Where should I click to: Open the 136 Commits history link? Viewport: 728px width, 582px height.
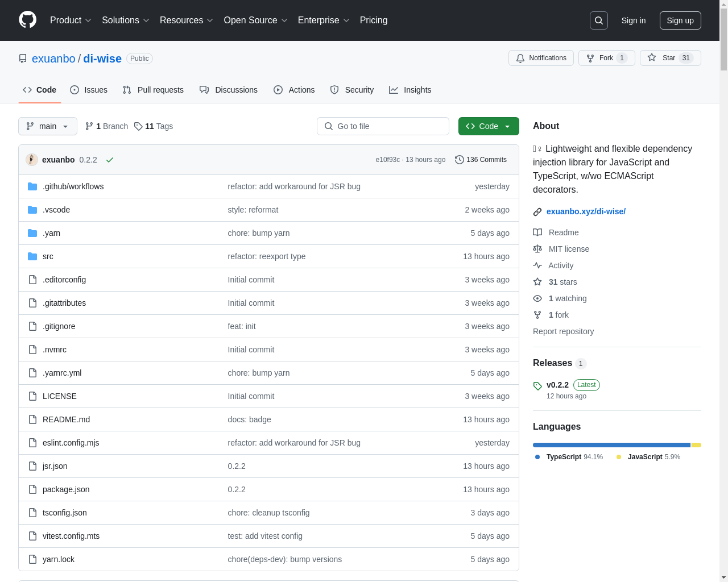(x=481, y=160)
